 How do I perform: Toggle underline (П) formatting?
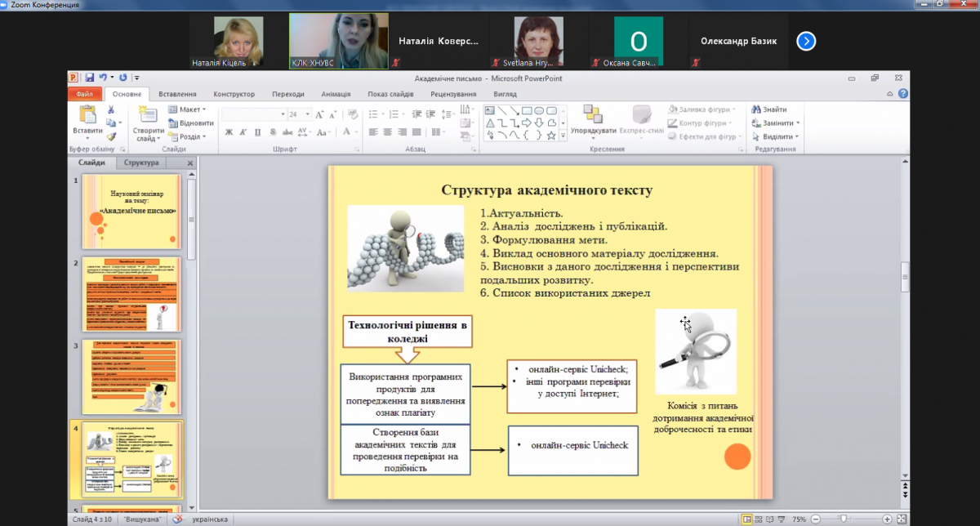pos(258,132)
